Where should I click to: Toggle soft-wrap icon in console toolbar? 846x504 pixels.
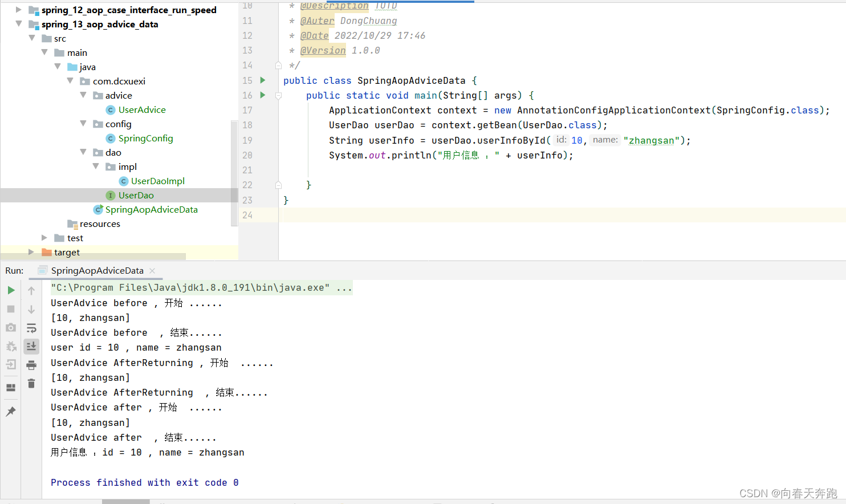(x=31, y=328)
